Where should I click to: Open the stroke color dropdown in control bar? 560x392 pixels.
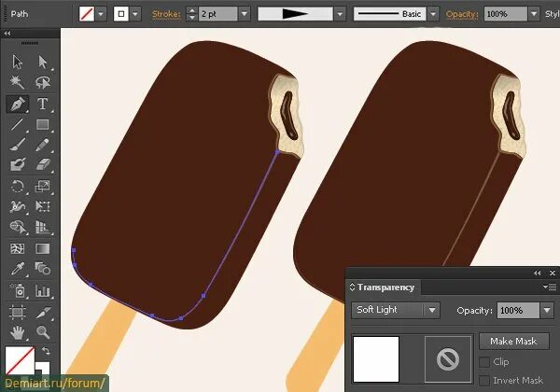135,14
